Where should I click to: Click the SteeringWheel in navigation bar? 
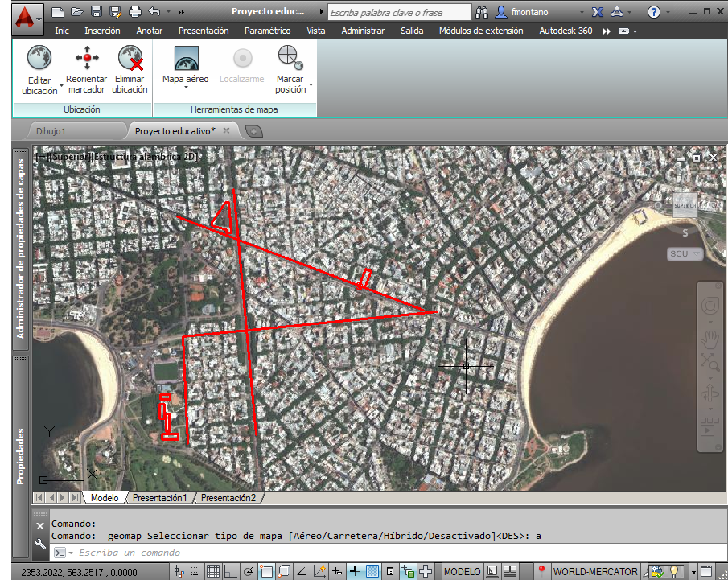(709, 306)
